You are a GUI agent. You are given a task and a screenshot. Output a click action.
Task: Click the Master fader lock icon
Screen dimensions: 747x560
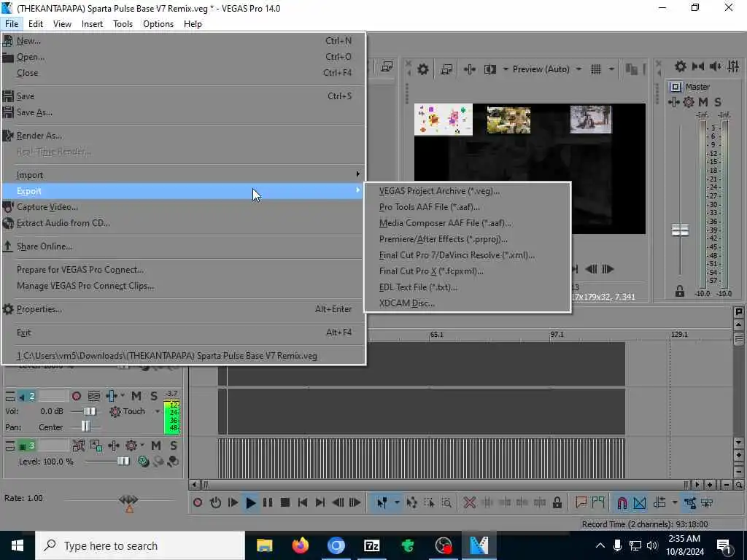click(x=680, y=291)
